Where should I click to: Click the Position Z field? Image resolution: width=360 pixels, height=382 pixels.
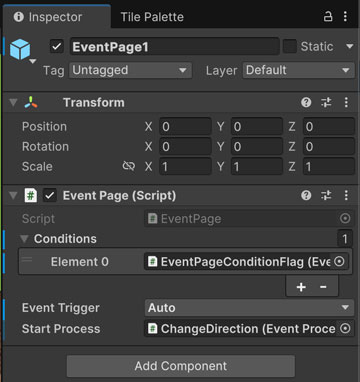(329, 127)
